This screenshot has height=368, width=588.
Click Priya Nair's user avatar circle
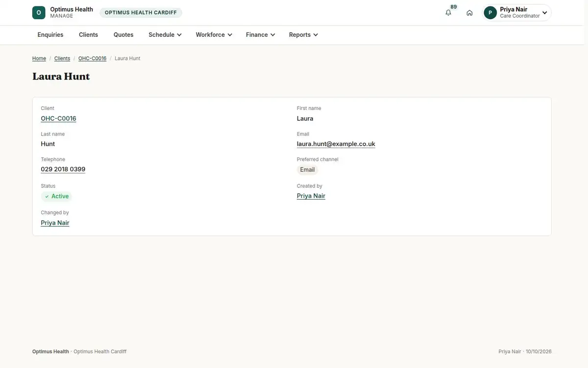490,13
